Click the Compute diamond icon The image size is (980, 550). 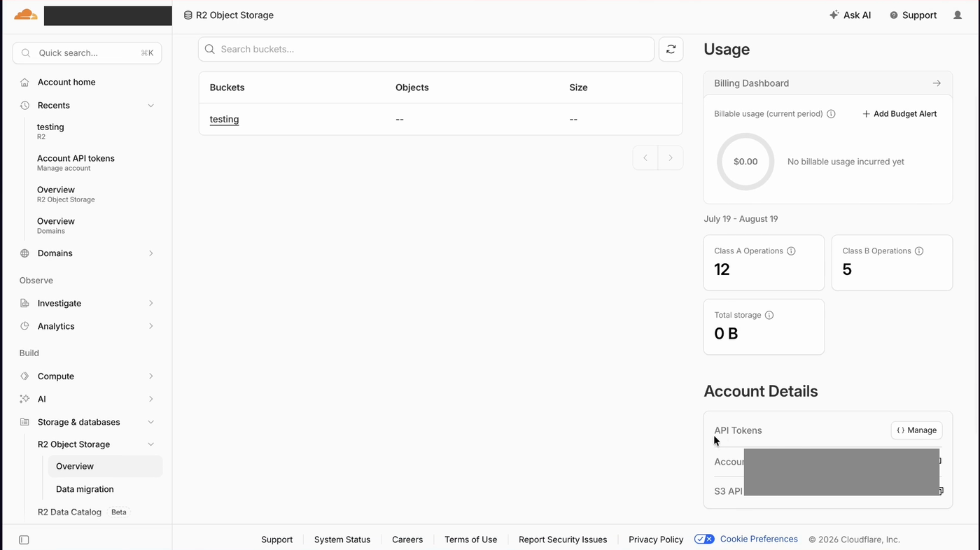coord(24,376)
